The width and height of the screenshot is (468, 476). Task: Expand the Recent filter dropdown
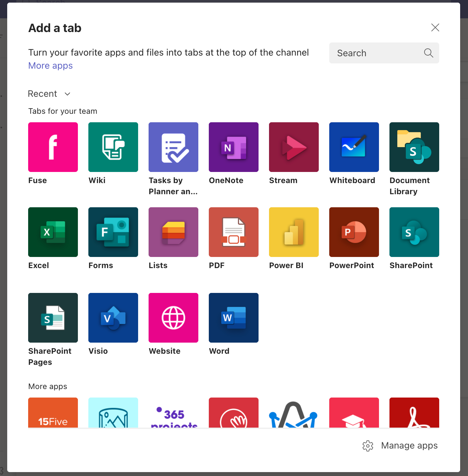49,94
